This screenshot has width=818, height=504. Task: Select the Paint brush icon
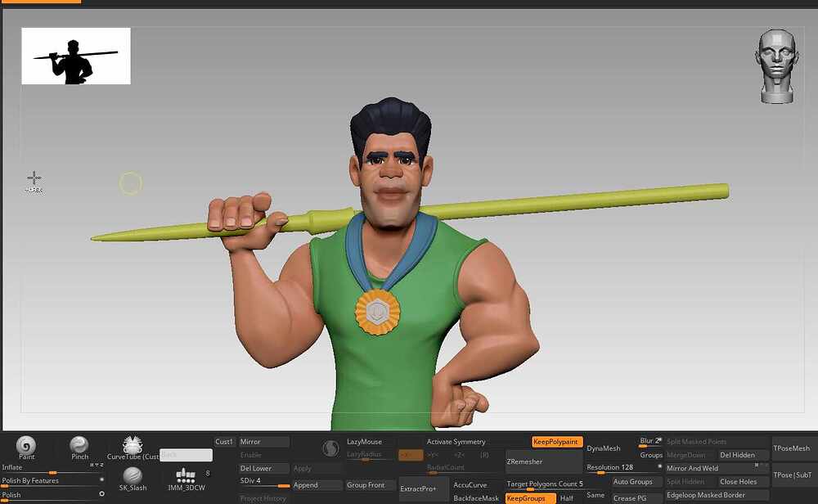(26, 446)
